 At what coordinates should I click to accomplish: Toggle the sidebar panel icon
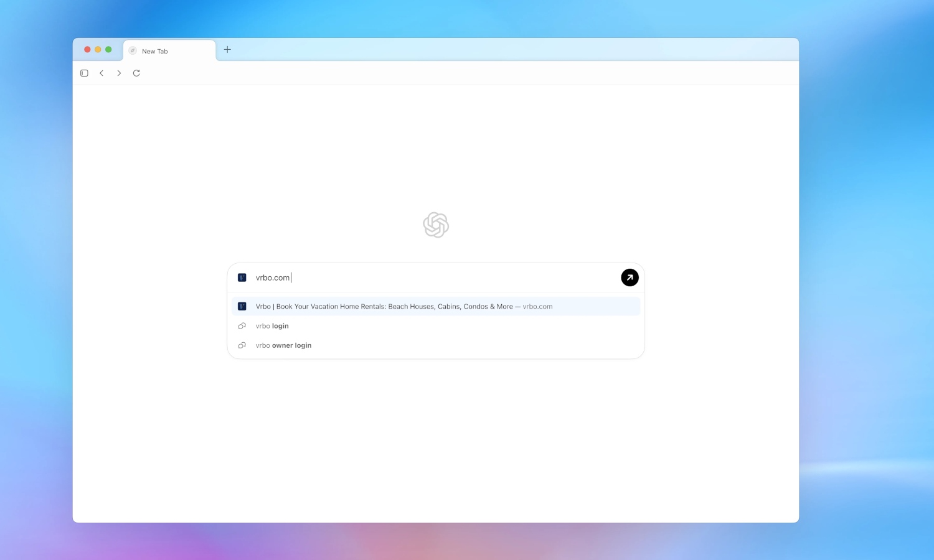coord(84,73)
